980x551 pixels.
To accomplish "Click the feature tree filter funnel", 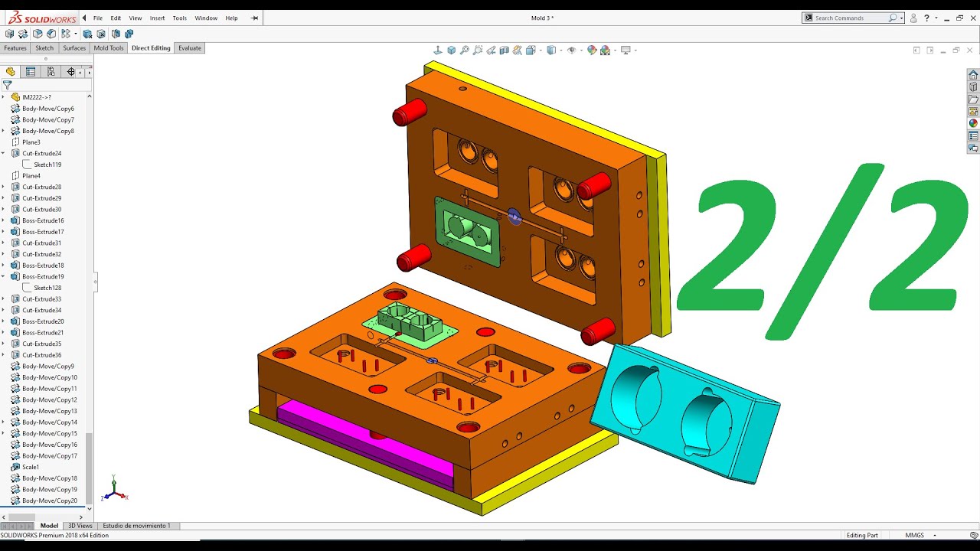I will tap(7, 85).
